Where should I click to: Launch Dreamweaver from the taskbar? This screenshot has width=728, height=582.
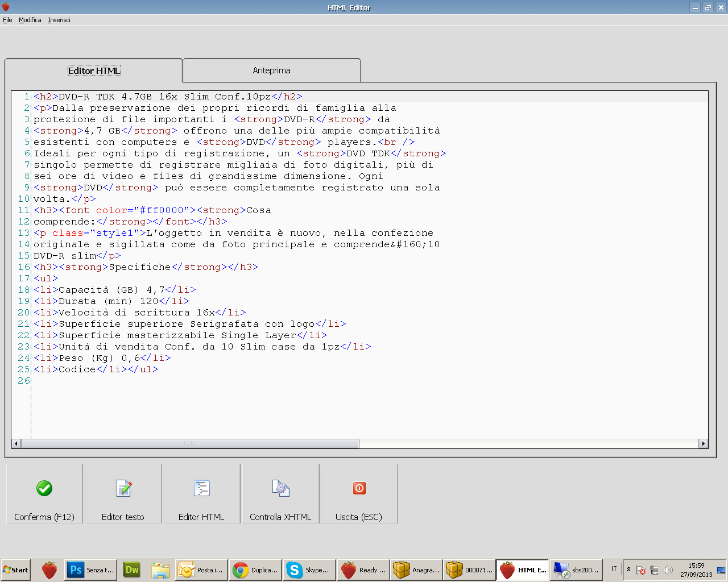tap(132, 570)
